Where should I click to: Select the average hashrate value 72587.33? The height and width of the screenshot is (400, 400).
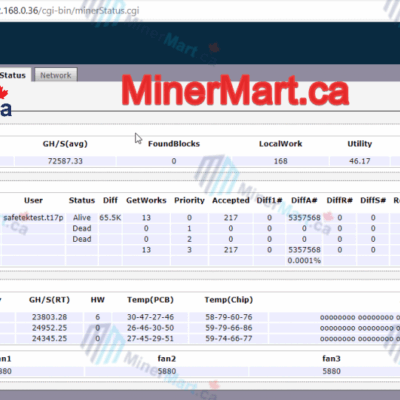(x=65, y=161)
